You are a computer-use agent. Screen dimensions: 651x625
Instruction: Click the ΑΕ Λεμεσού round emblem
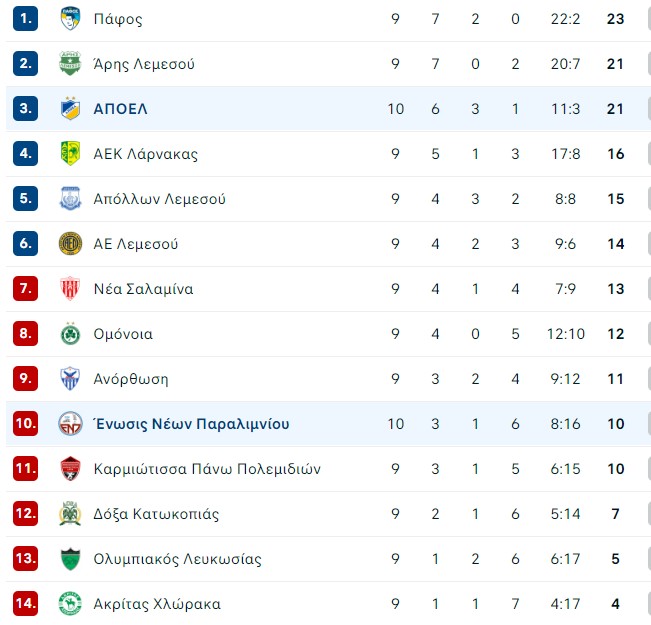[70, 243]
